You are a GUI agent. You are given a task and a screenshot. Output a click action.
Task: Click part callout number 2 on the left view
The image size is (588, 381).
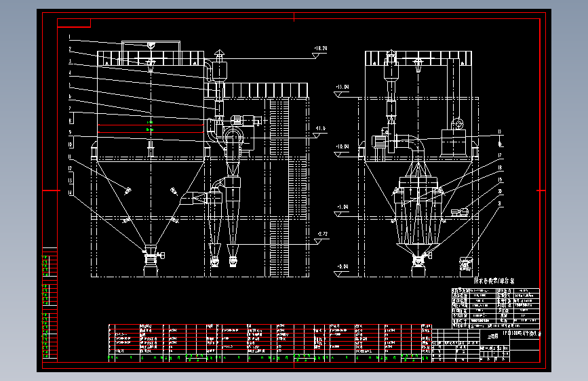coord(70,49)
